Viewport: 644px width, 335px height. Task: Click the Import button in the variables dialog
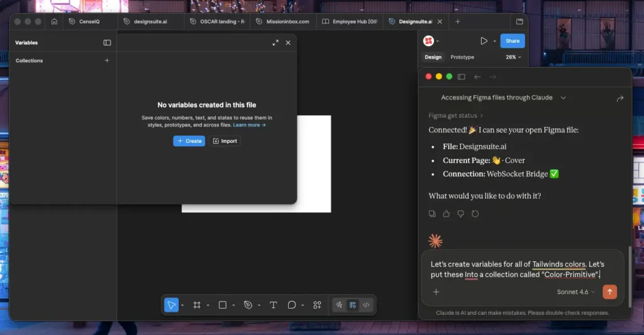tap(225, 141)
